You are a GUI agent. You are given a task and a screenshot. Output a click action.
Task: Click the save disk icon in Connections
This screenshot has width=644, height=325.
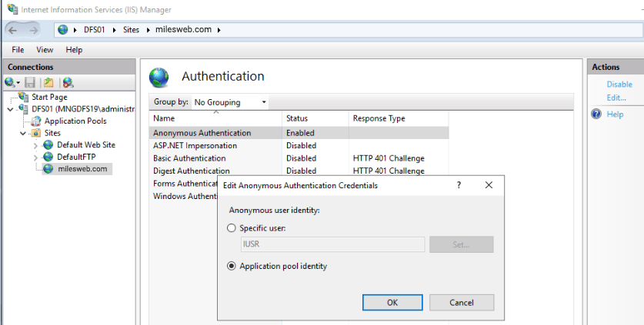point(29,82)
